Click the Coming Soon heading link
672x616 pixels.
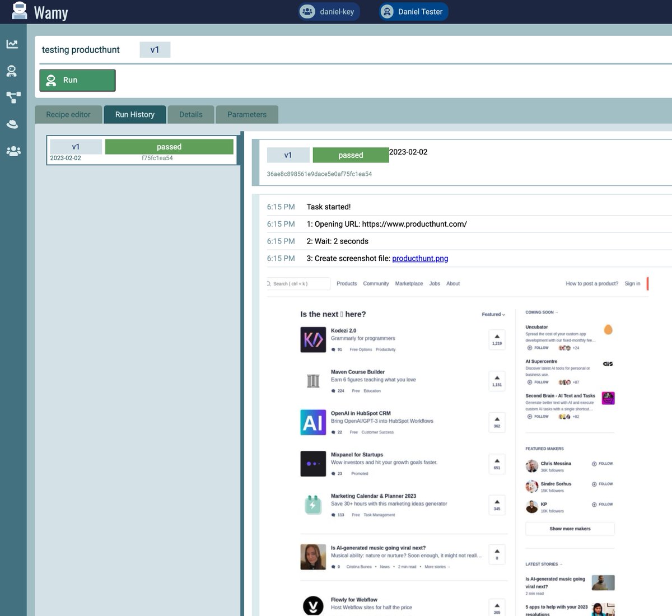(542, 312)
